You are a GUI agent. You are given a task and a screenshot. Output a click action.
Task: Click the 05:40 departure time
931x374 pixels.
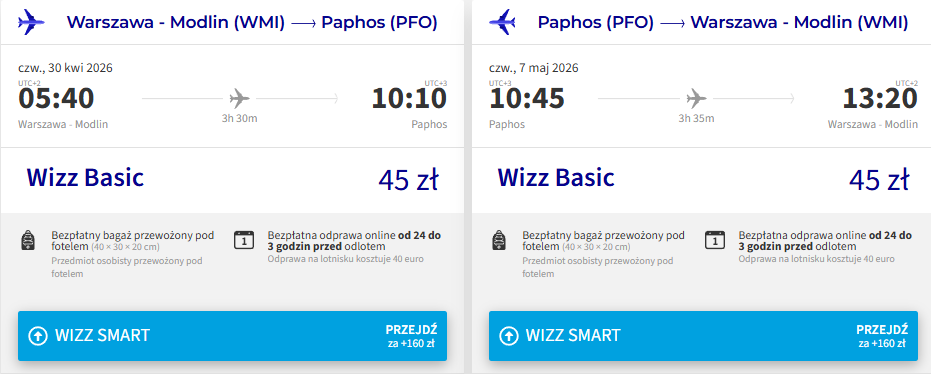[x=56, y=99]
